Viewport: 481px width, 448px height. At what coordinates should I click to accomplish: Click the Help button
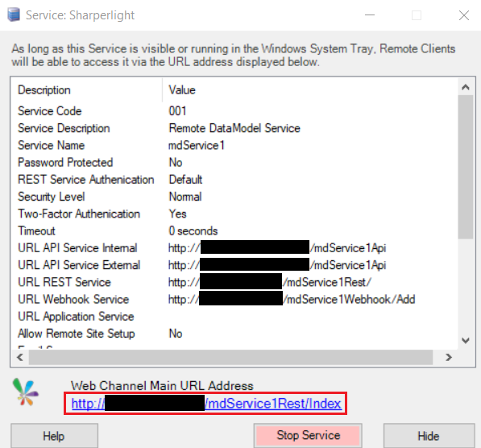[x=54, y=436]
